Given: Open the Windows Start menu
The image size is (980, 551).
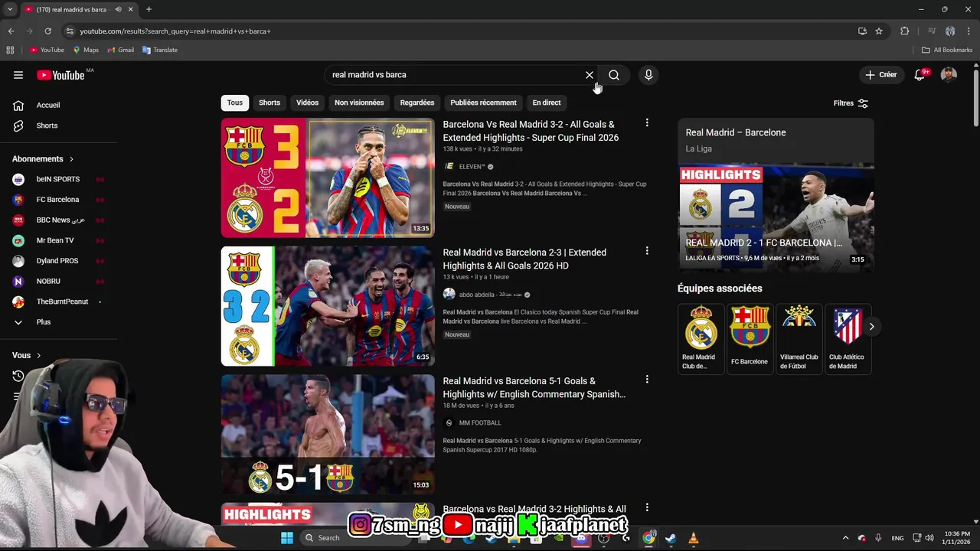Looking at the screenshot, I should click(286, 538).
